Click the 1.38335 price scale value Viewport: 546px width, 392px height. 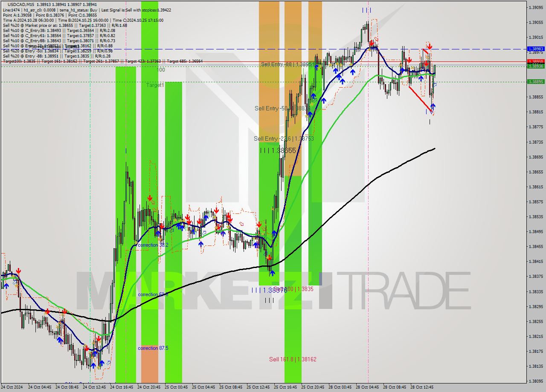536,291
